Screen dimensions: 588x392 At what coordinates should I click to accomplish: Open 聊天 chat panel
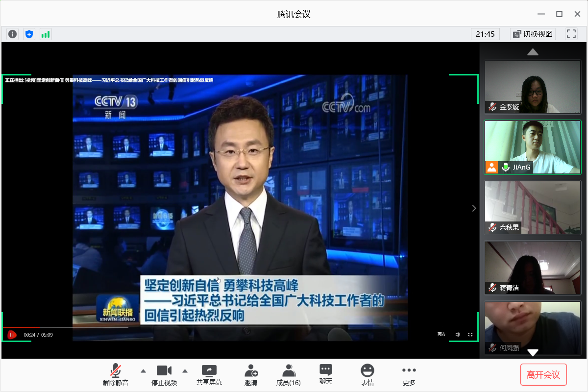tap(326, 374)
